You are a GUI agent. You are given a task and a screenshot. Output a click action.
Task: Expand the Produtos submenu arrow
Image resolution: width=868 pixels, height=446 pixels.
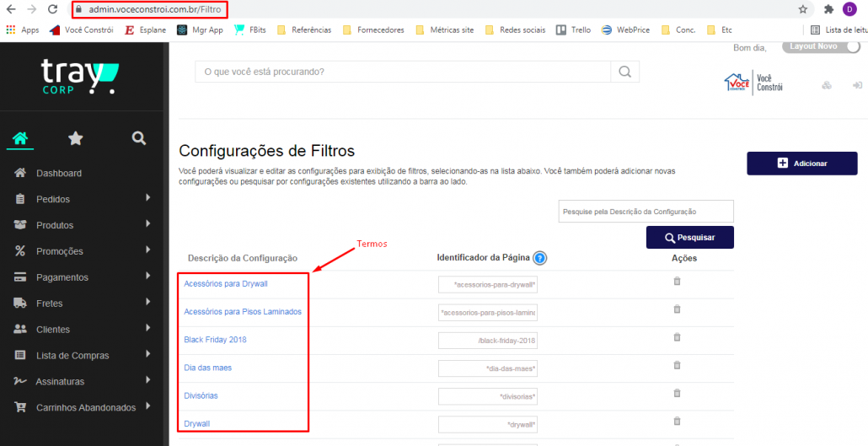(147, 224)
